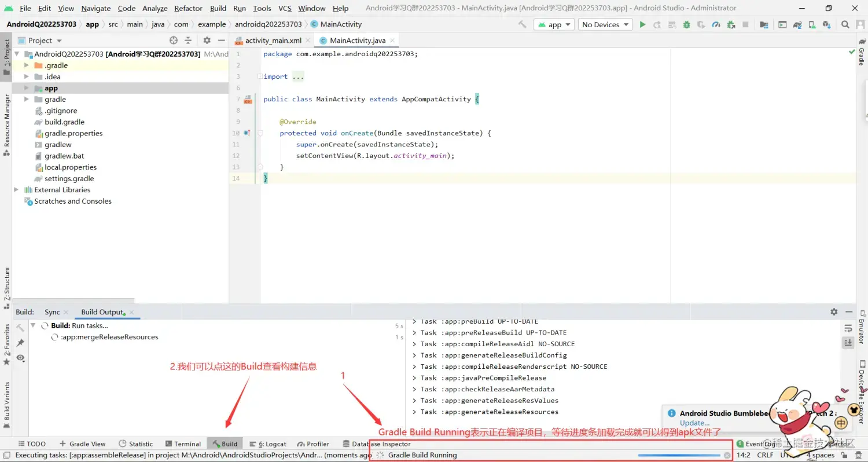The width and height of the screenshot is (868, 462).
Task: Click the green Debug bug icon
Action: point(687,24)
